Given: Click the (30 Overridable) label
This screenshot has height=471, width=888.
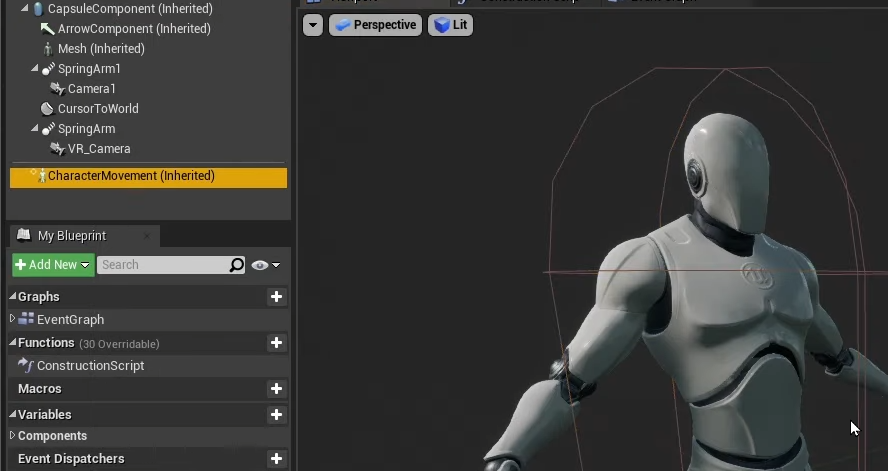Looking at the screenshot, I should click(119, 344).
